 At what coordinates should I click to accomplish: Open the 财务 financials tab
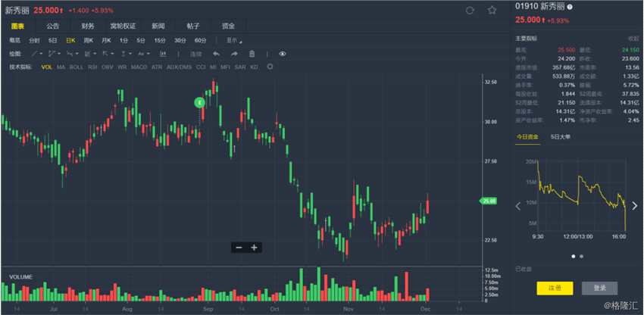[87, 26]
